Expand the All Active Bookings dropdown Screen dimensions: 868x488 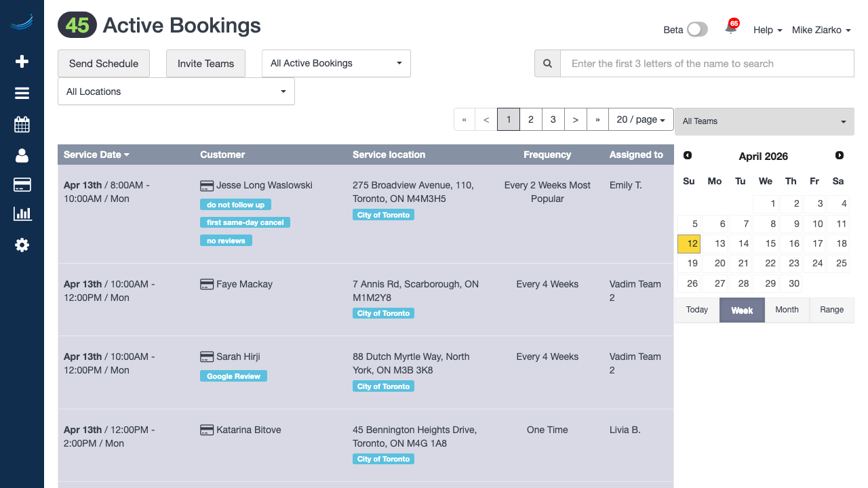click(x=336, y=64)
